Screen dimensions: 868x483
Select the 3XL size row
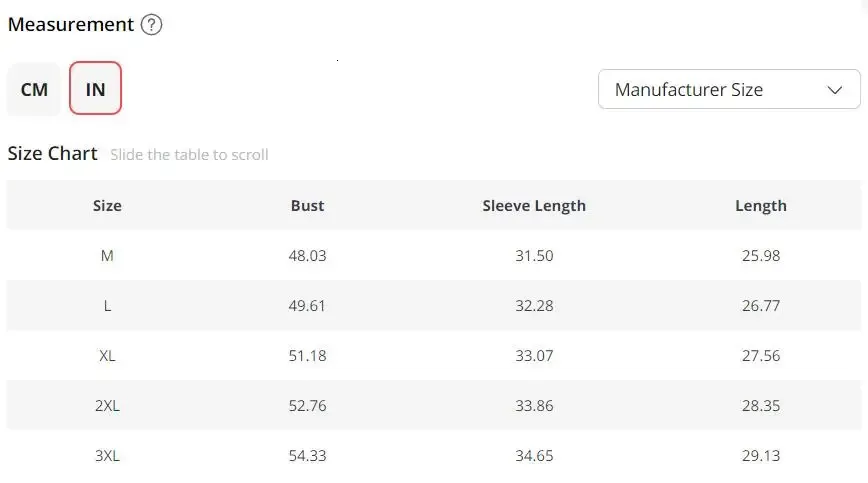107,456
